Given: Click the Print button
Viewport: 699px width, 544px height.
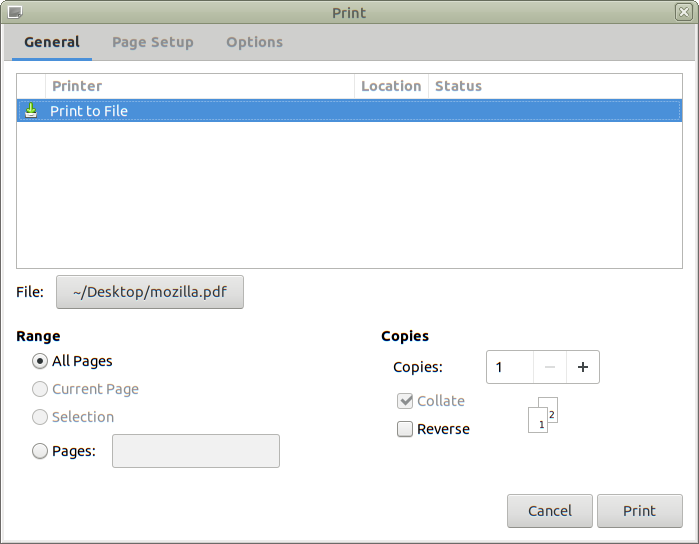Looking at the screenshot, I should click(x=640, y=511).
